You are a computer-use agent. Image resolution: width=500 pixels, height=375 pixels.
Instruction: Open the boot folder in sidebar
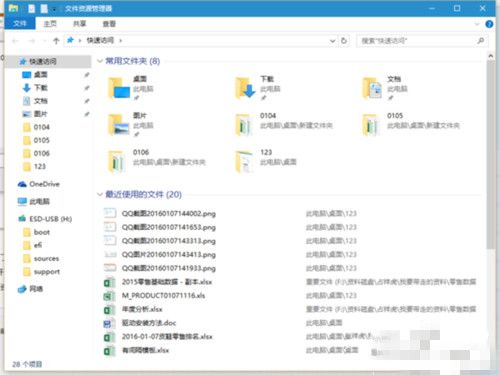click(41, 232)
